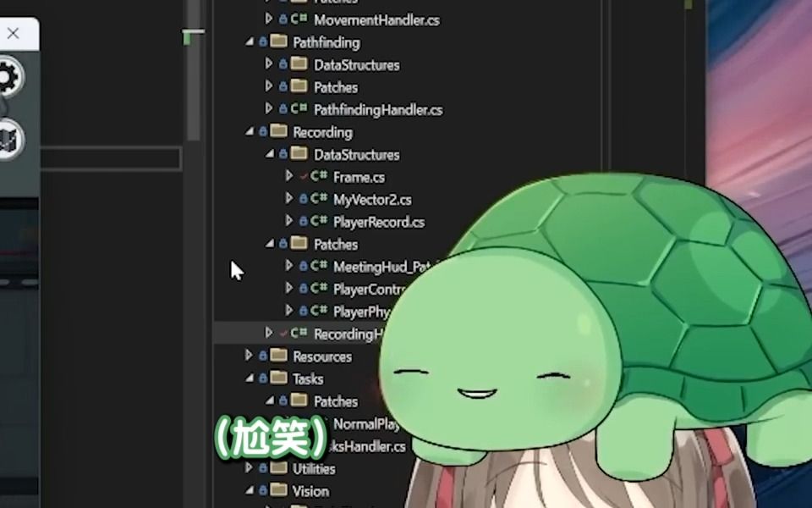Collapse the Recording folder arrow
This screenshot has width=812, height=508.
coord(250,132)
